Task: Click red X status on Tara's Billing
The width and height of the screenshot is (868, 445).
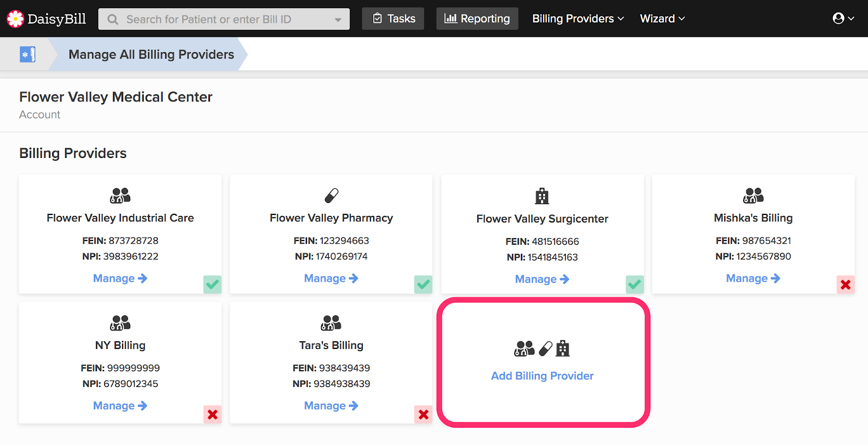Action: coord(423,415)
